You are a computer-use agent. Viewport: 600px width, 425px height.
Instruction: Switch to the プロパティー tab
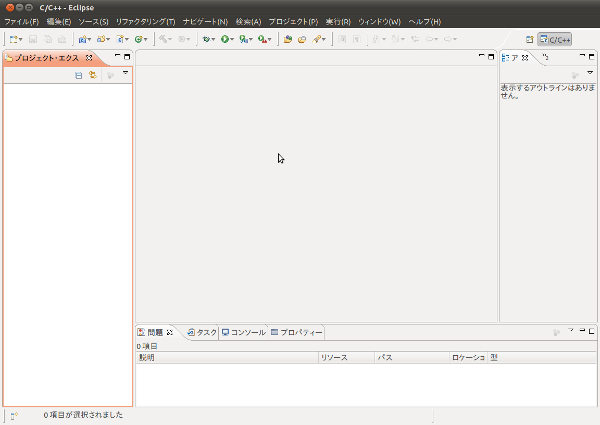[297, 332]
